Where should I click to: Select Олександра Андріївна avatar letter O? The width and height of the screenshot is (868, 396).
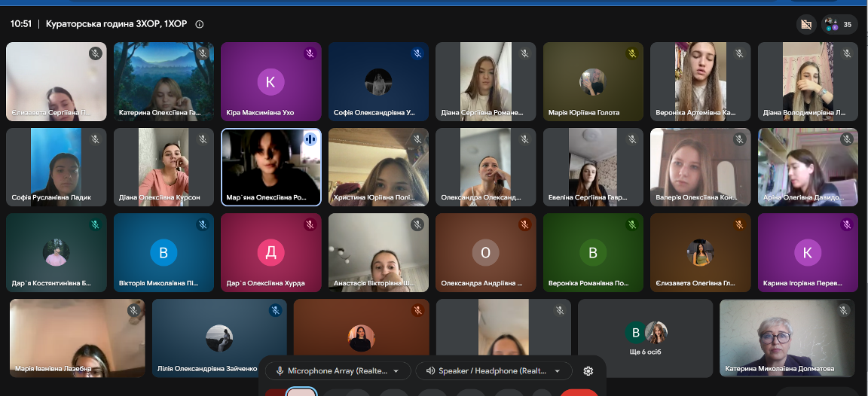coord(485,253)
